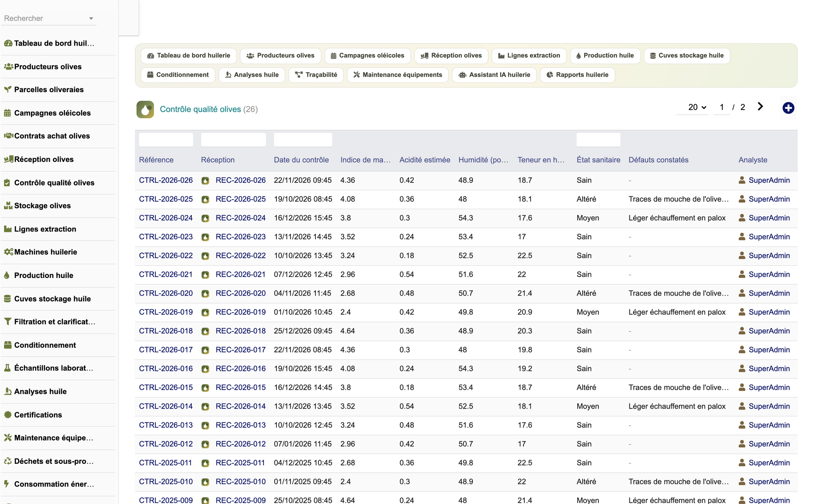Open the Rechercher dropdown arrow
This screenshot has height=504, width=815.
[91, 18]
